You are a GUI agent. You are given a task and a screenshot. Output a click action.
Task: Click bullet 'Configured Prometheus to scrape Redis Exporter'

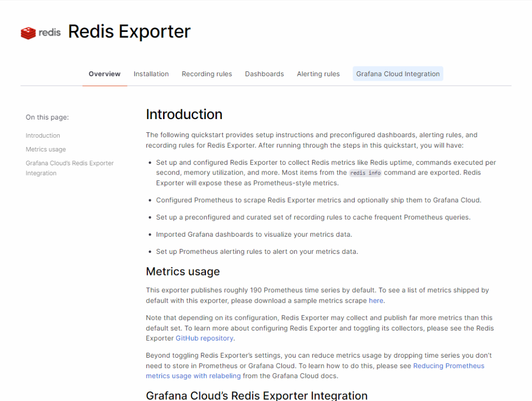click(x=319, y=200)
